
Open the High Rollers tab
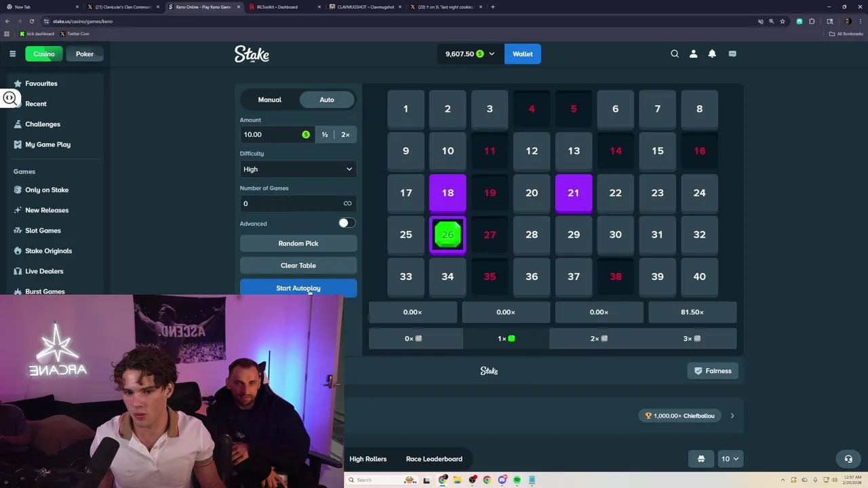(368, 459)
